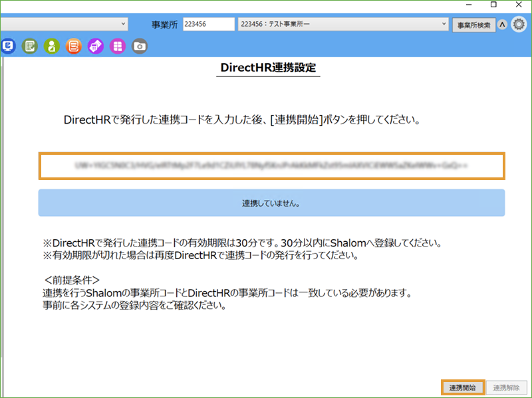The width and height of the screenshot is (532, 398).
Task: Minimize the application window
Action: click(469, 5)
